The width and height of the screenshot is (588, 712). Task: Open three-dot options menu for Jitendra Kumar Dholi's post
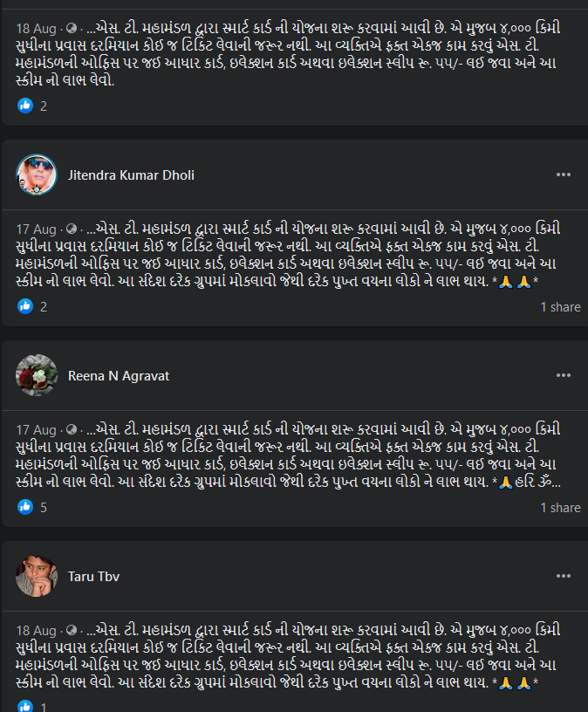click(564, 175)
